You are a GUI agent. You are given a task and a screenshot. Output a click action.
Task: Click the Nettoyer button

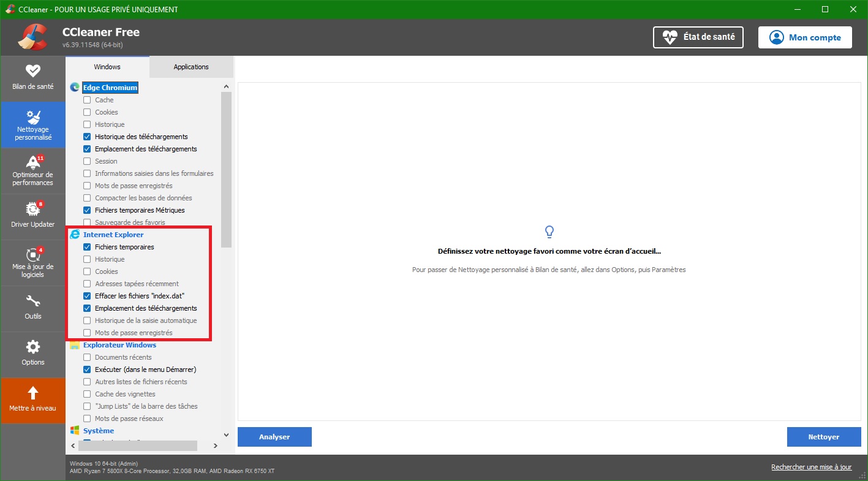(x=823, y=437)
